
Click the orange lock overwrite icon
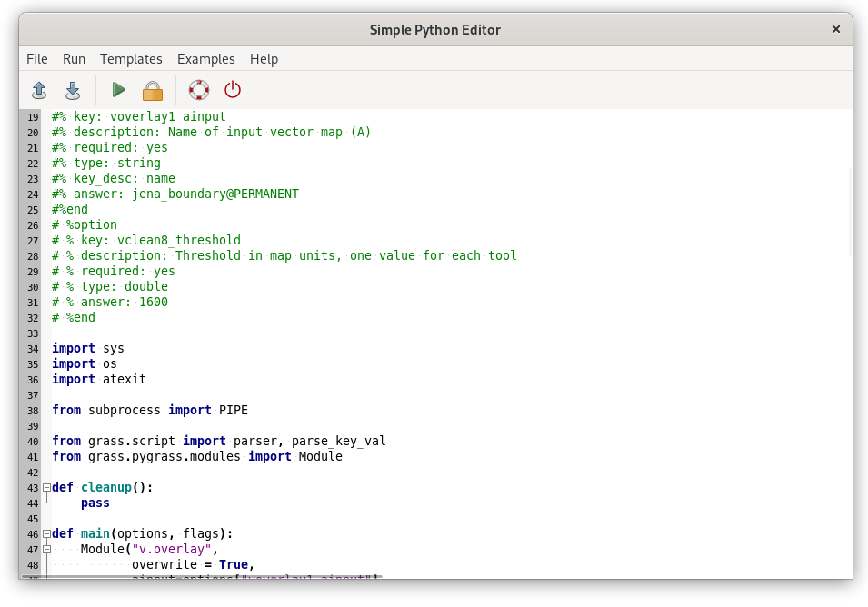pyautogui.click(x=152, y=90)
